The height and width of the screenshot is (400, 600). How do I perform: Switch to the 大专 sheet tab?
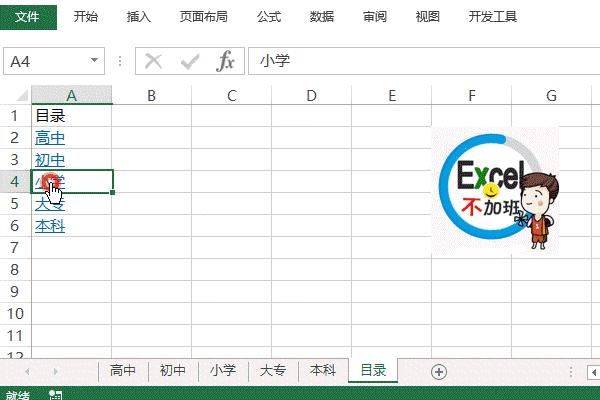pyautogui.click(x=273, y=371)
